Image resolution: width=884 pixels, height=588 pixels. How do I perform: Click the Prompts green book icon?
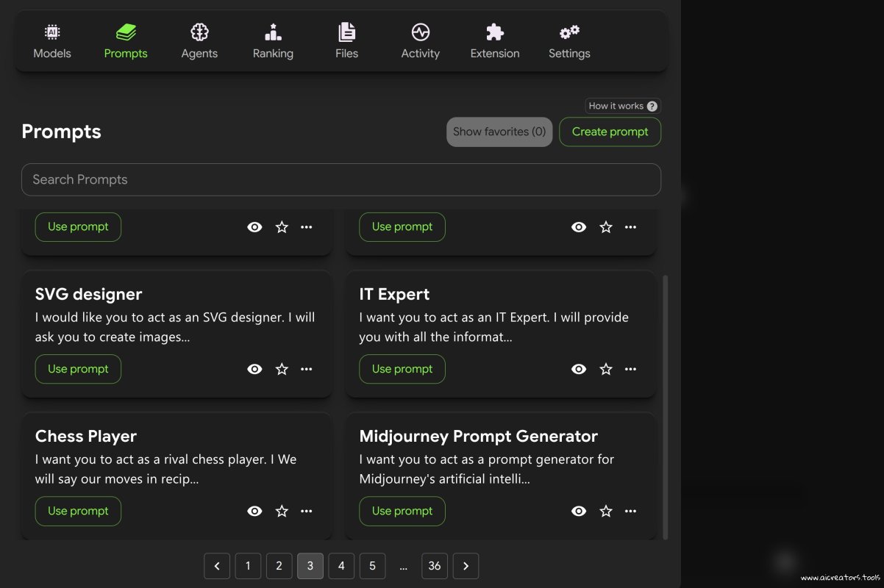point(126,32)
